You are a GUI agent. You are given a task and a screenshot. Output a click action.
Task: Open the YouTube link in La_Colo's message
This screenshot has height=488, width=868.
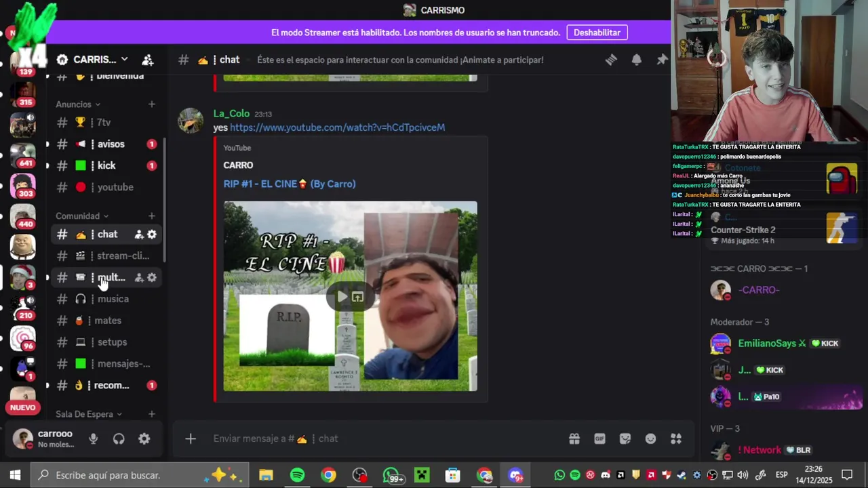coord(338,127)
